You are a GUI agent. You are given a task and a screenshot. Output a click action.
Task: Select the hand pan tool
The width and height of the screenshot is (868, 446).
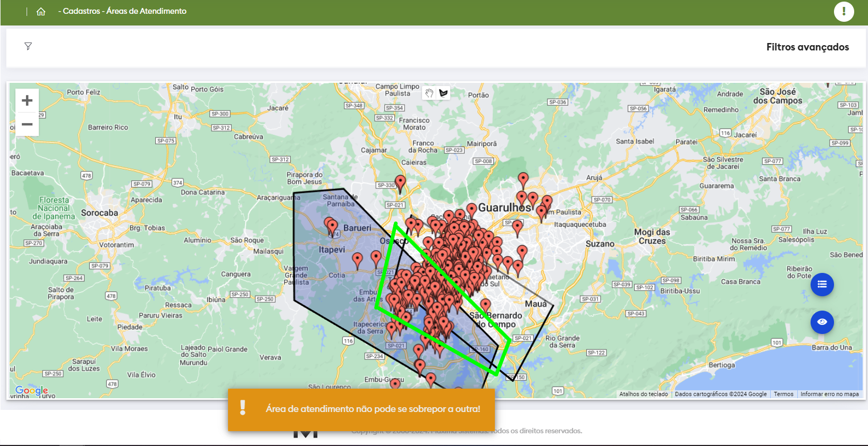click(429, 93)
